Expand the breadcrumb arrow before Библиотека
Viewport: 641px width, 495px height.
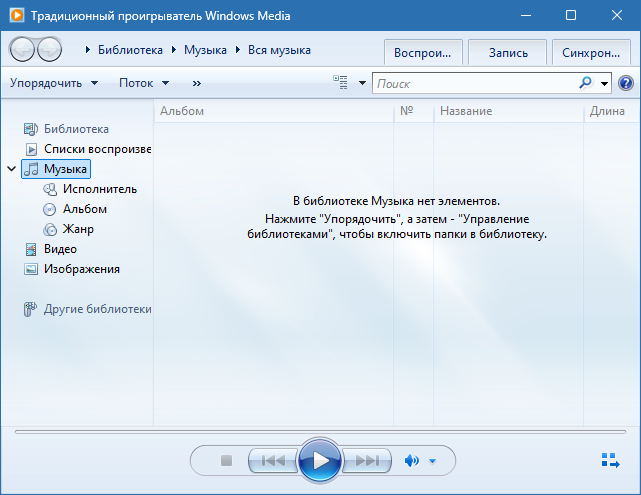coord(87,50)
